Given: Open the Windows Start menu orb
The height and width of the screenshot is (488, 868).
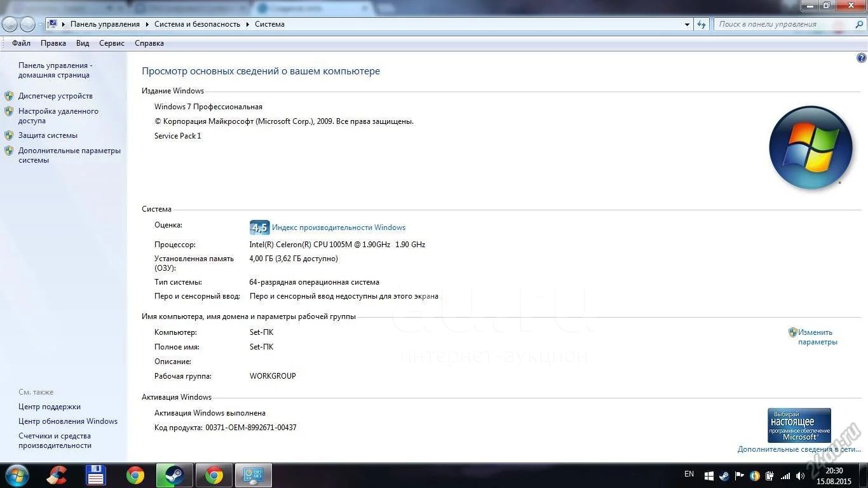Looking at the screenshot, I should point(17,475).
